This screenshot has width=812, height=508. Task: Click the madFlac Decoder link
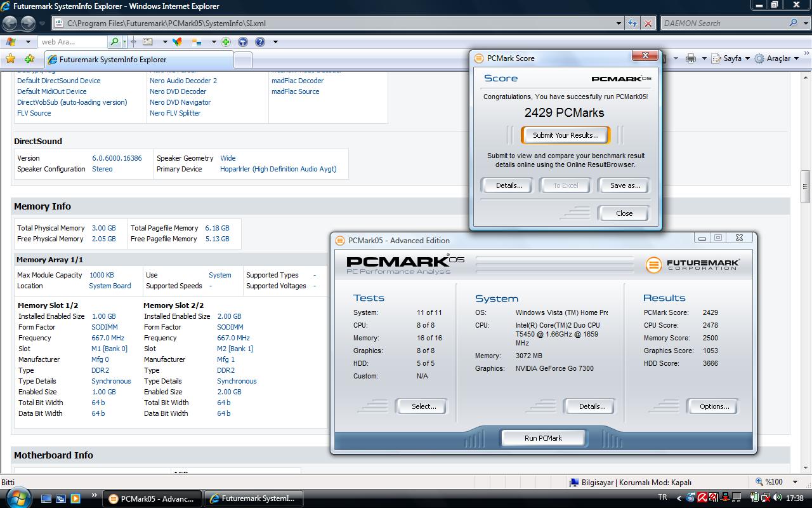[x=298, y=81]
